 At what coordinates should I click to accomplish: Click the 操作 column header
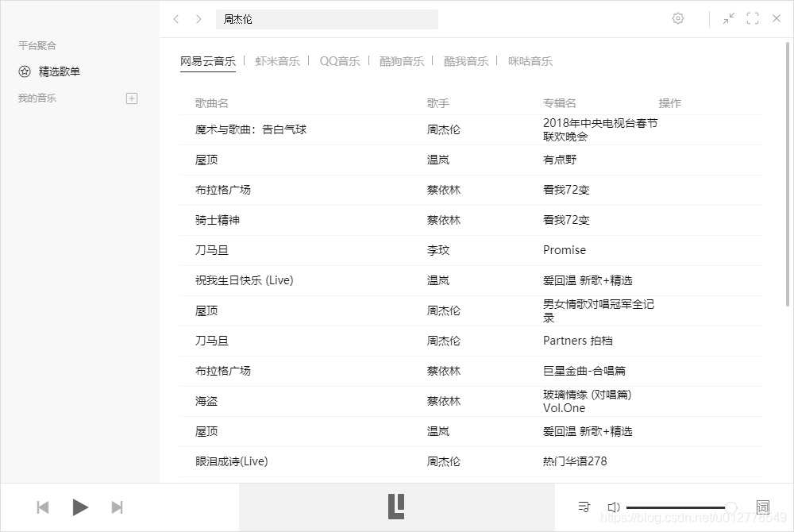pos(670,104)
